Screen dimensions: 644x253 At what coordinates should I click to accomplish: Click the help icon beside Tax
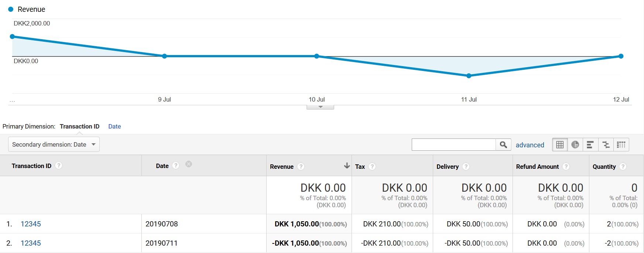pyautogui.click(x=372, y=167)
